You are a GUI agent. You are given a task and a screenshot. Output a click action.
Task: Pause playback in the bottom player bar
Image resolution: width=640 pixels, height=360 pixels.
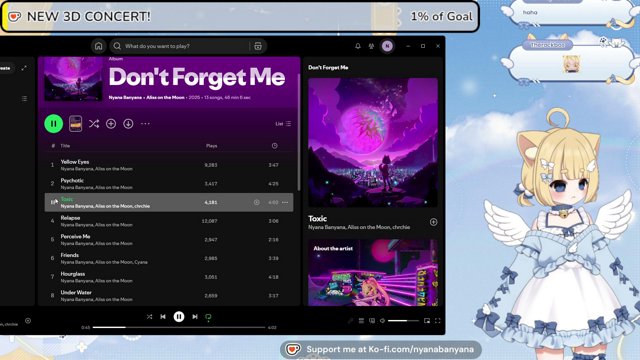pos(179,317)
